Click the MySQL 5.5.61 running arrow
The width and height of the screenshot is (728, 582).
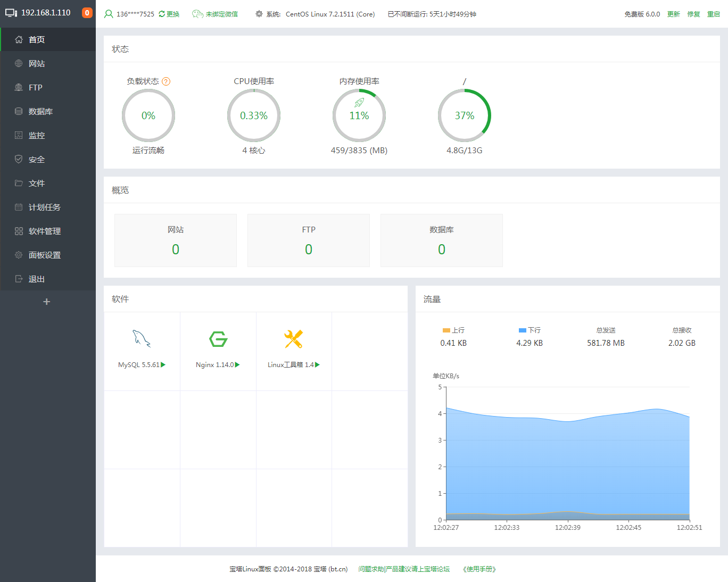point(163,364)
